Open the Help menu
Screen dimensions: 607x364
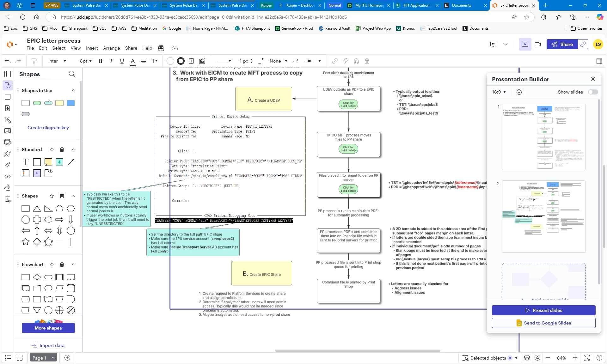[147, 48]
